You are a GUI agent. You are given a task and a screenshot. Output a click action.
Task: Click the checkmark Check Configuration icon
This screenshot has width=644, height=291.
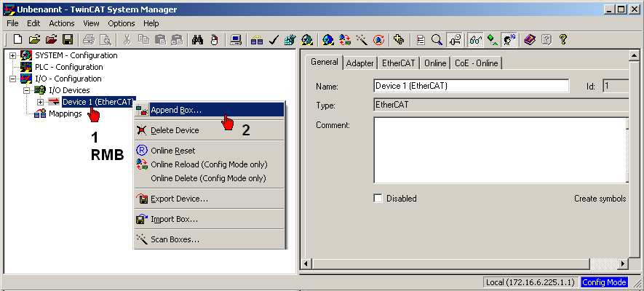coord(274,39)
